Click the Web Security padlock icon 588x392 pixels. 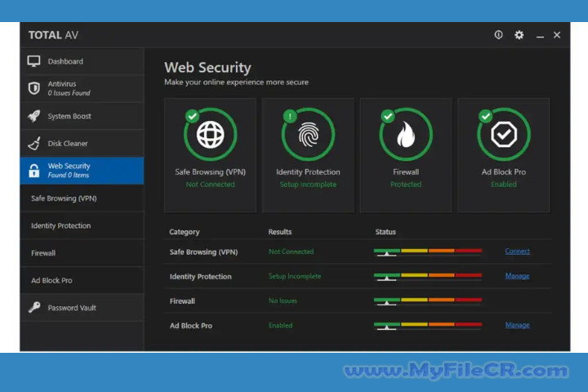click(x=33, y=171)
